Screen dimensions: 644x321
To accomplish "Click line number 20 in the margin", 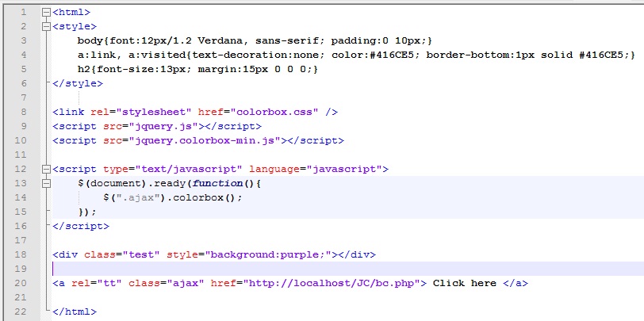I will [21, 283].
